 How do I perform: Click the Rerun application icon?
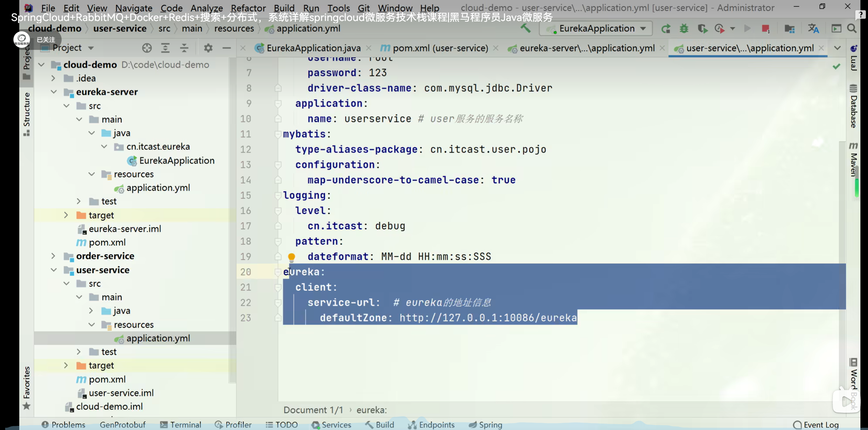666,29
